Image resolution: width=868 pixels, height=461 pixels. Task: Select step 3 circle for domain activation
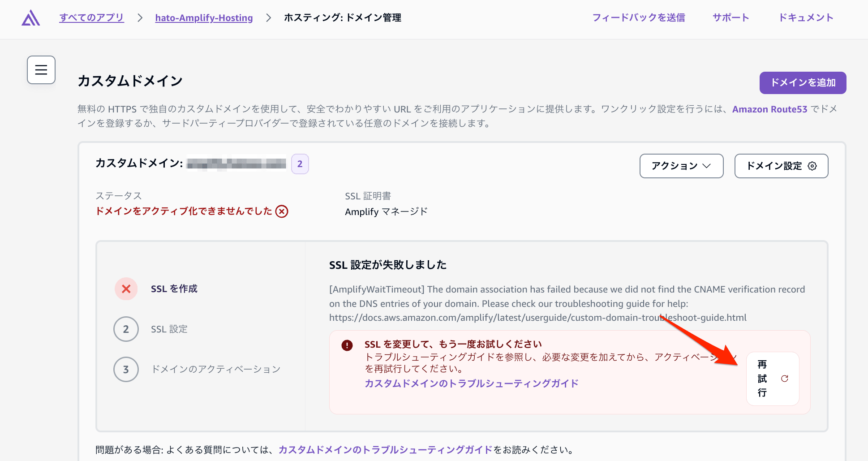coord(126,370)
